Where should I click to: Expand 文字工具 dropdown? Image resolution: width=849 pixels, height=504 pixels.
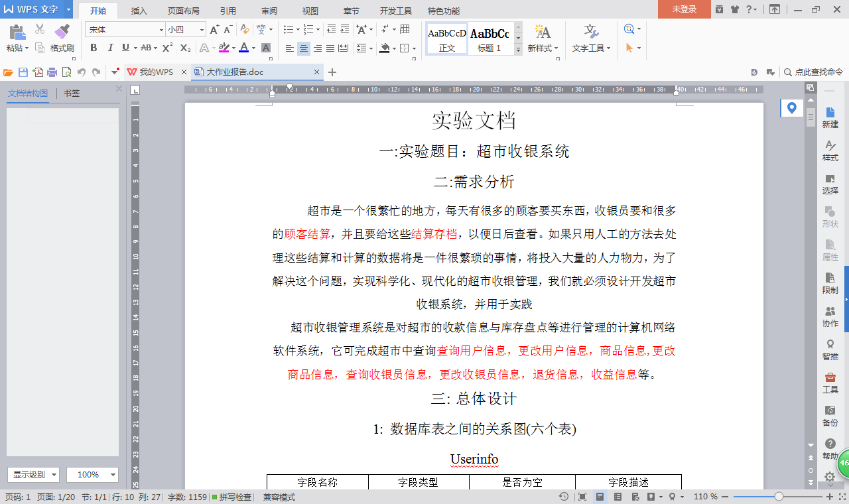[x=608, y=48]
